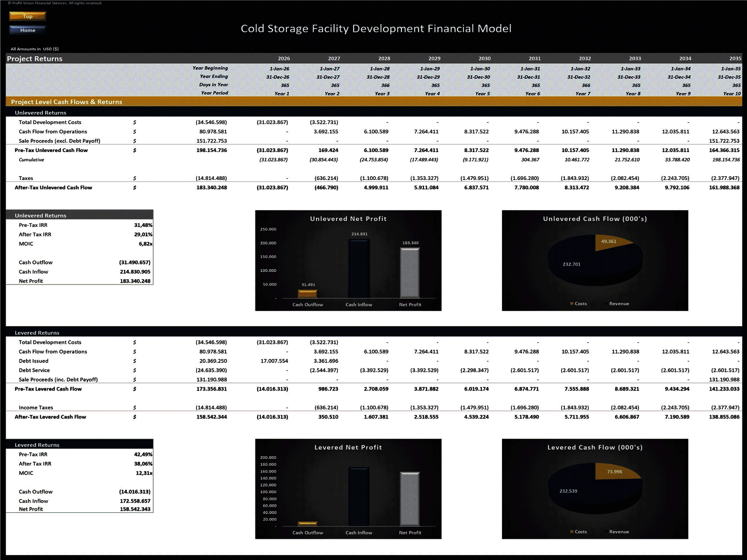Click the Revenue legend square in Levered Cash Flow chart
The height and width of the screenshot is (560, 747).
point(607,532)
